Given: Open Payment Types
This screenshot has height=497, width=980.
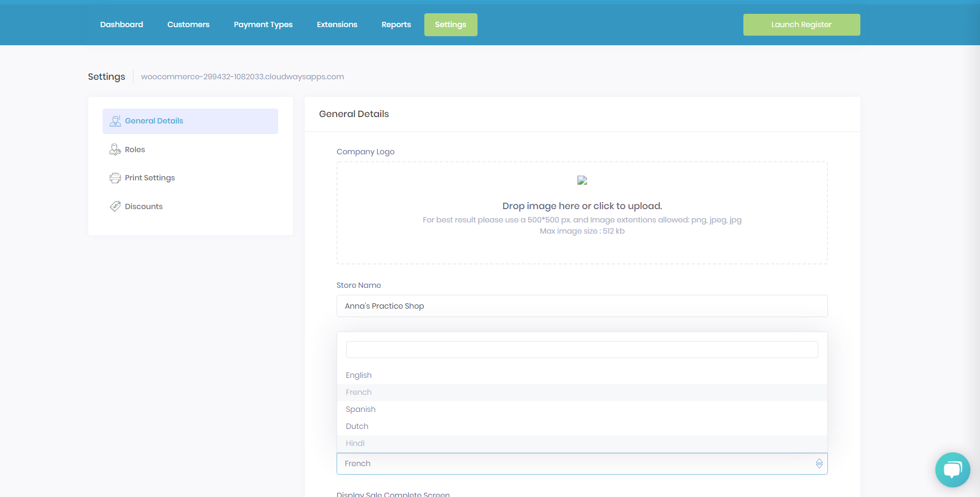Looking at the screenshot, I should [x=263, y=24].
